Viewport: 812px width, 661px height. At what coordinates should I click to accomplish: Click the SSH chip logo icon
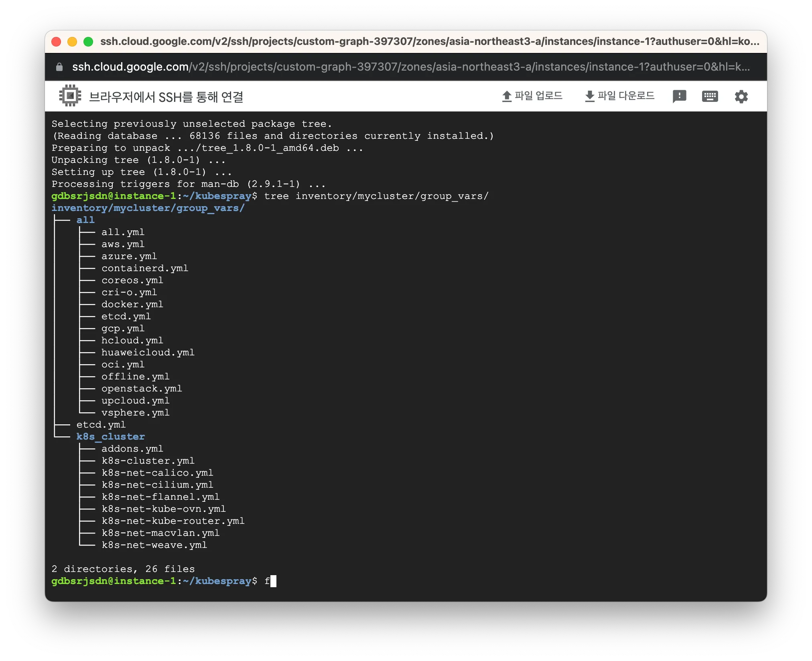[70, 96]
